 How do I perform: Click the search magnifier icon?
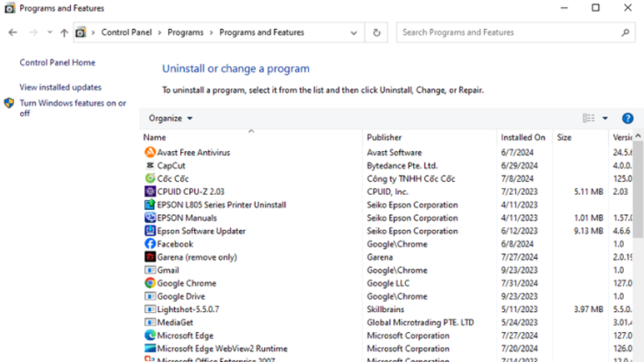[x=625, y=32]
